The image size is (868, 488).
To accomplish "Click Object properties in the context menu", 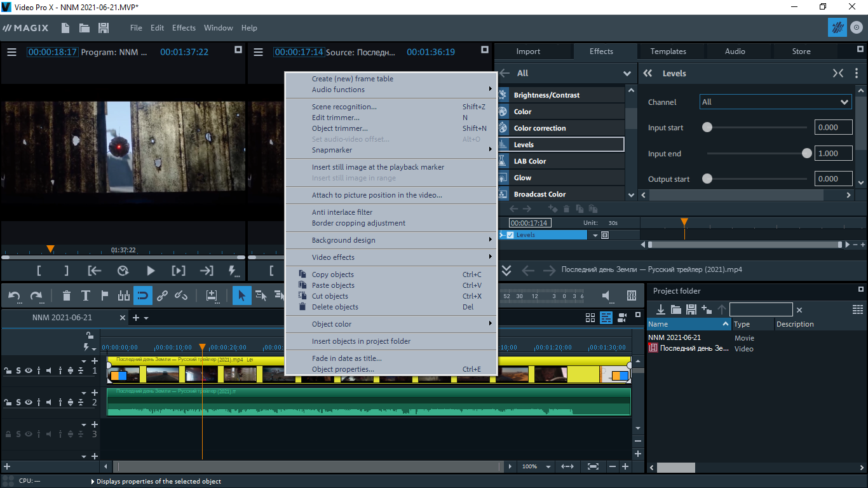I will point(342,369).
